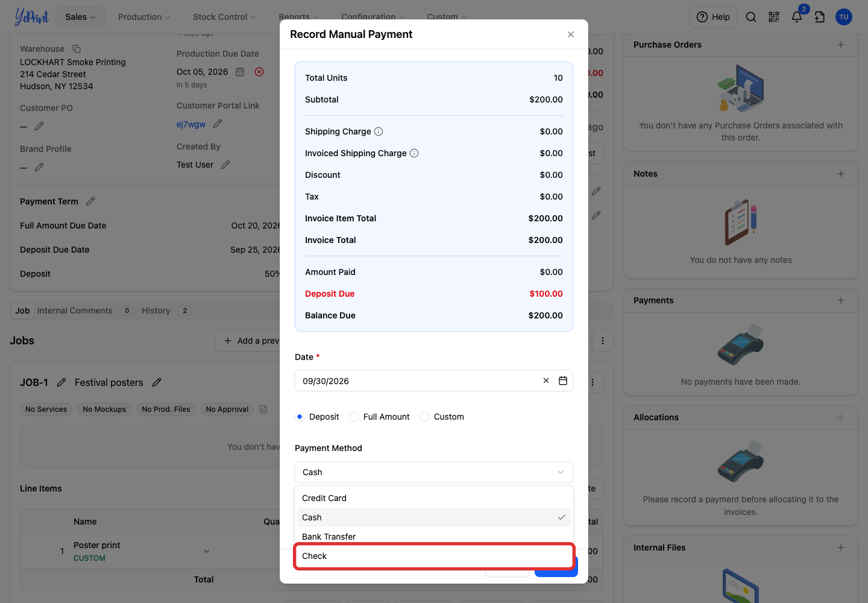Close the Record Manual Payment dialog
The height and width of the screenshot is (603, 868).
571,34
